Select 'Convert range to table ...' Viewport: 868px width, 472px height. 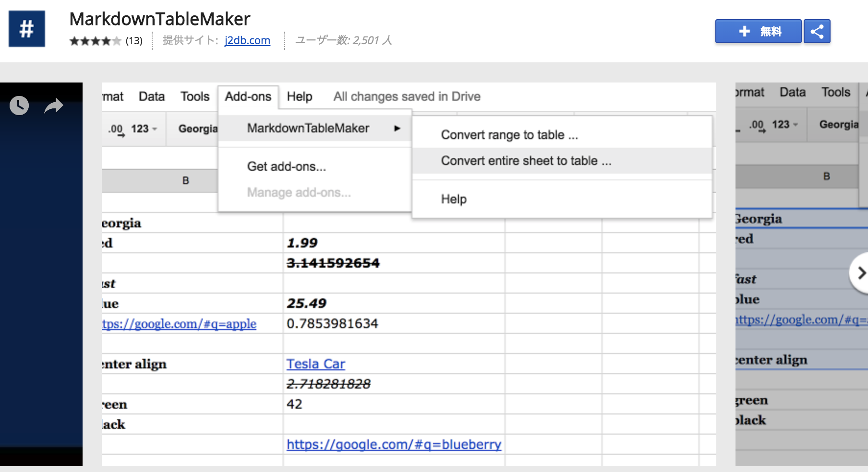(508, 135)
